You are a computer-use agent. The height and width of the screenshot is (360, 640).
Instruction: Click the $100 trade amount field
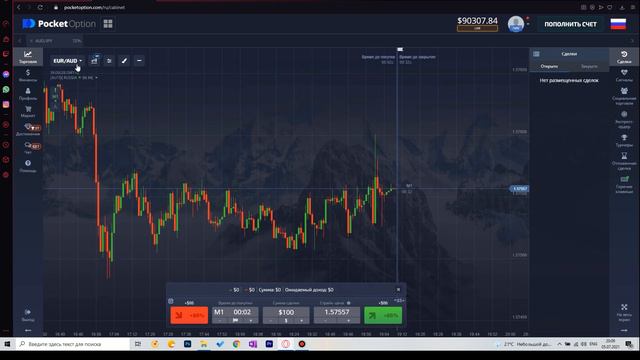pyautogui.click(x=286, y=312)
